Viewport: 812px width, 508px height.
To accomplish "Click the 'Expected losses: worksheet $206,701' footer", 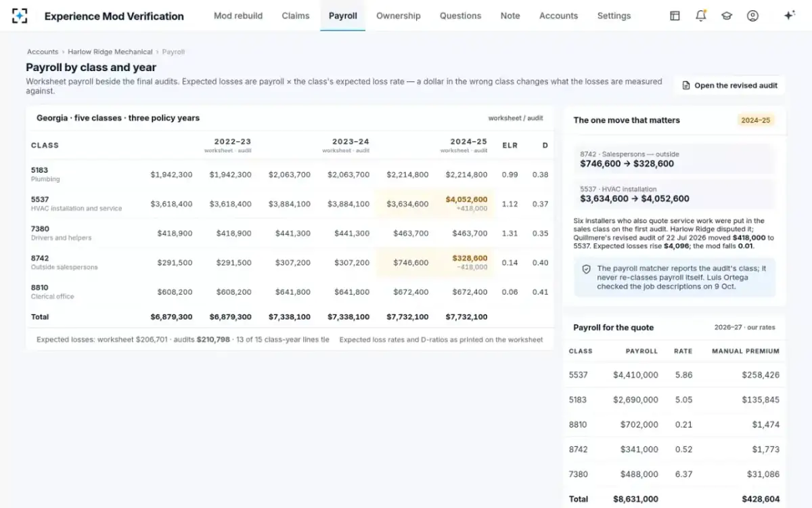I will [x=183, y=339].
